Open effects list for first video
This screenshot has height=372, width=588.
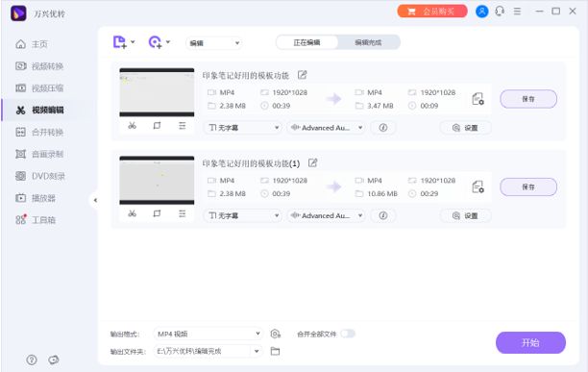click(183, 126)
